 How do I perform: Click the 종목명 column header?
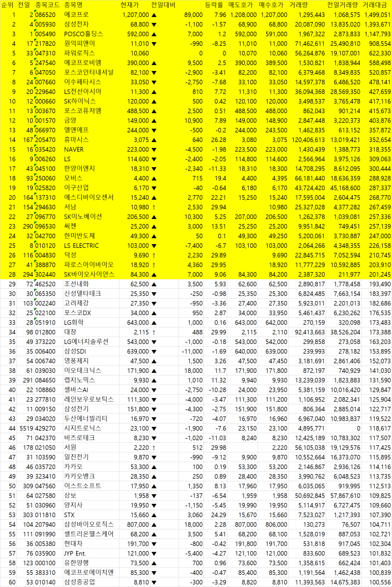click(73, 5)
